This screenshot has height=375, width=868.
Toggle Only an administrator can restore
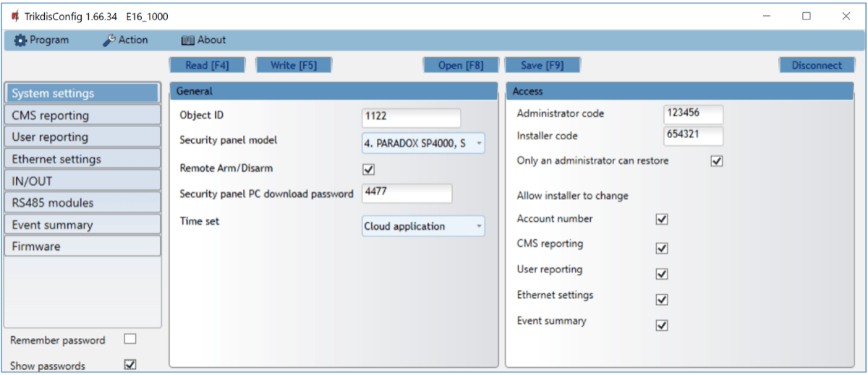pyautogui.click(x=716, y=161)
